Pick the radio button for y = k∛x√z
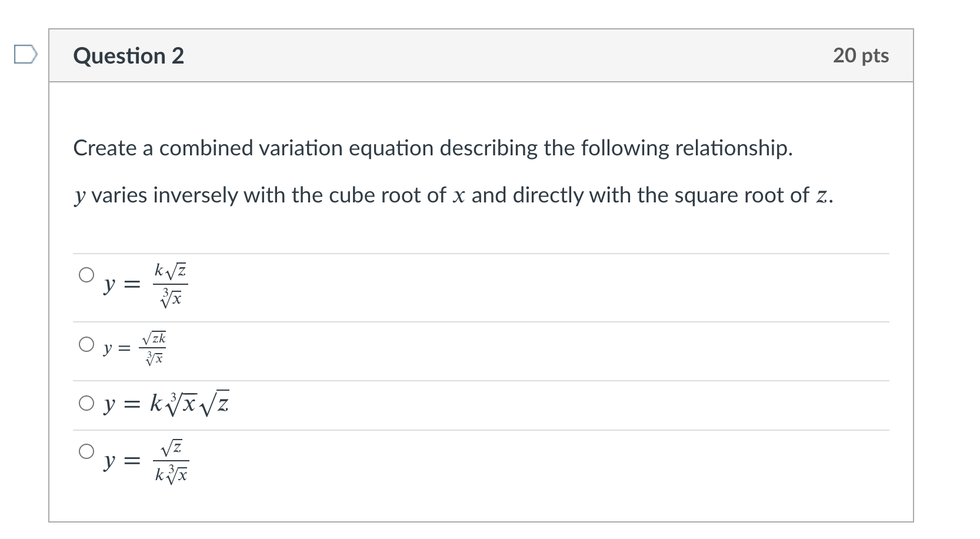The height and width of the screenshot is (539, 980). 86,404
